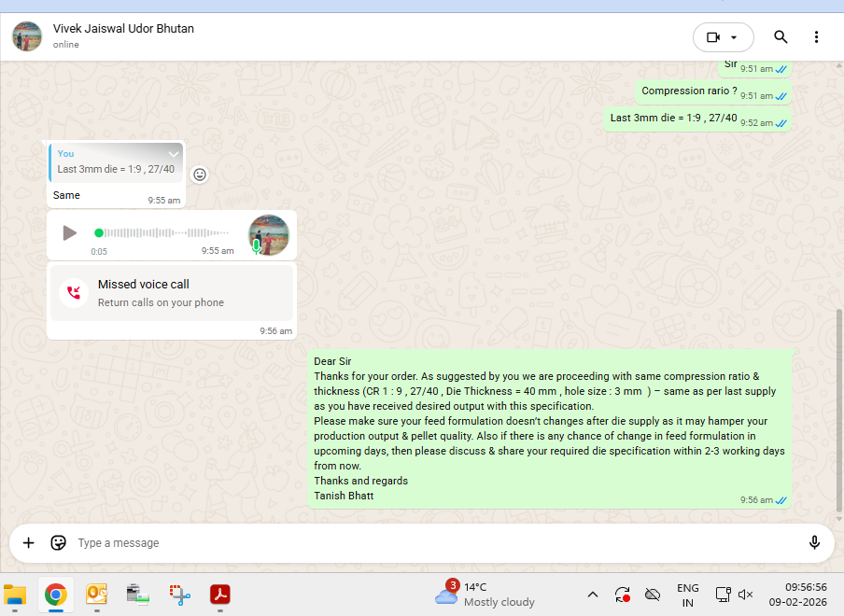Viewport: 844px width, 616px height.
Task: Play the 0:05 voice message
Action: [x=69, y=232]
